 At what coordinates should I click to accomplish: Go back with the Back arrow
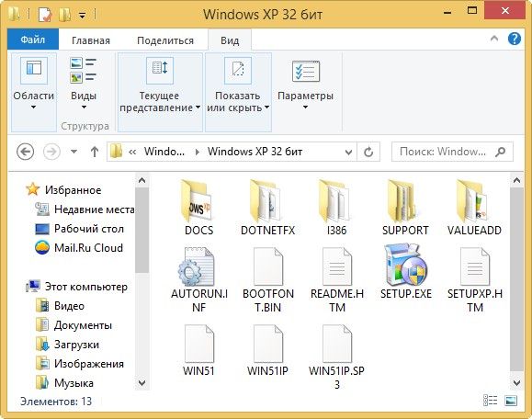point(25,152)
